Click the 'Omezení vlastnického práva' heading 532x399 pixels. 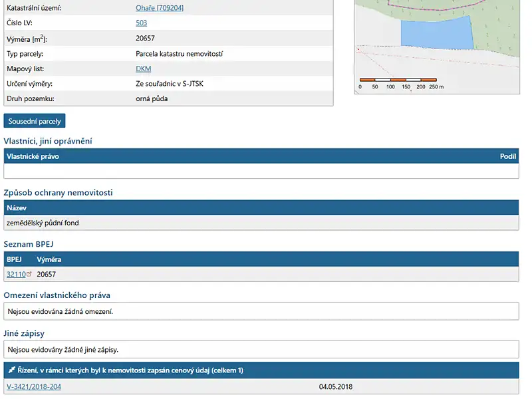[57, 295]
